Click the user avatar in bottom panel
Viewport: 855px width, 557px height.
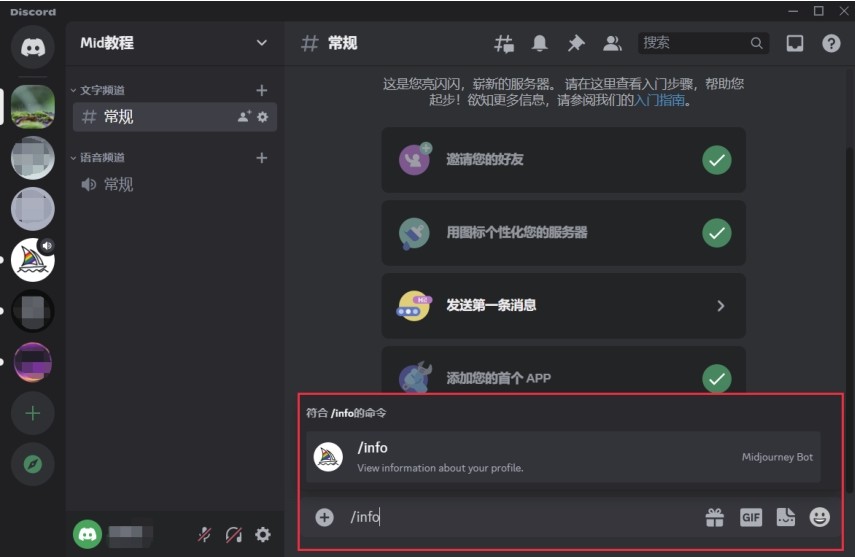point(87,534)
